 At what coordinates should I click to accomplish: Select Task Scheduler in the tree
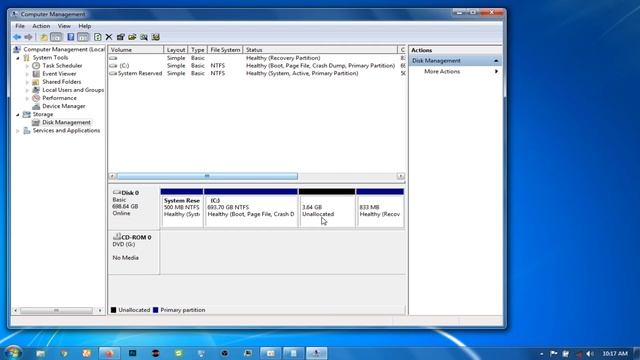click(x=62, y=66)
